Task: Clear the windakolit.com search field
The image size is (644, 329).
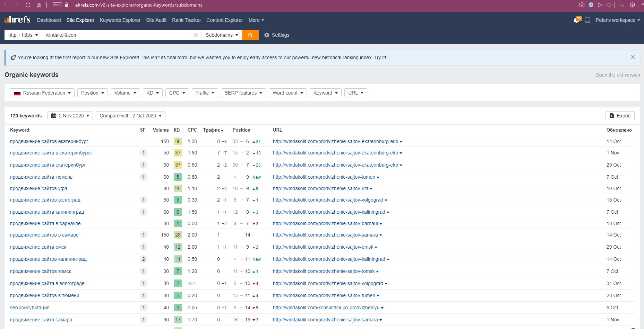Action: tap(196, 35)
